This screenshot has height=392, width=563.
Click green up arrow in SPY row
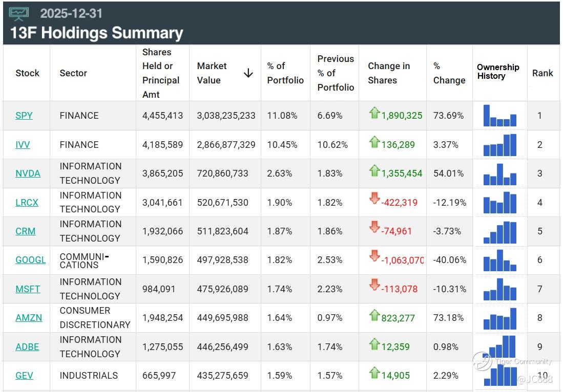374,113
